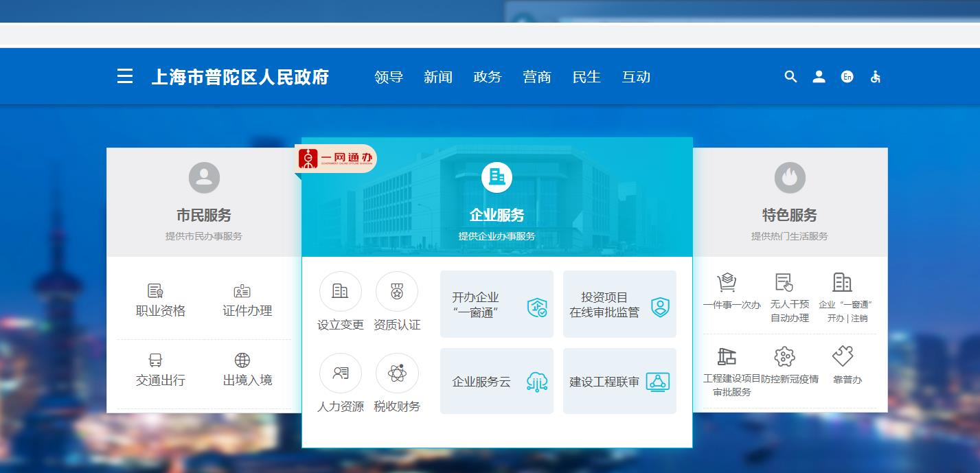The width and height of the screenshot is (980, 473).
Task: Click the search magnifier icon
Action: point(790,77)
